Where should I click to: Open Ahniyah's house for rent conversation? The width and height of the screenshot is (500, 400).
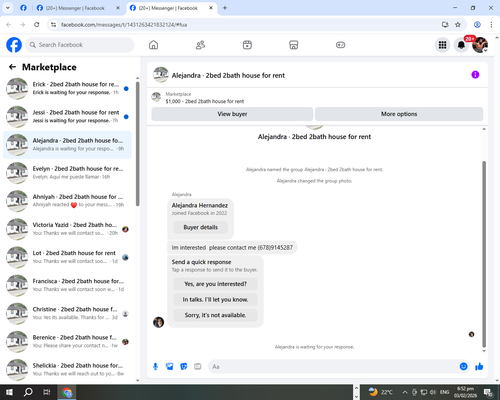[x=67, y=201]
